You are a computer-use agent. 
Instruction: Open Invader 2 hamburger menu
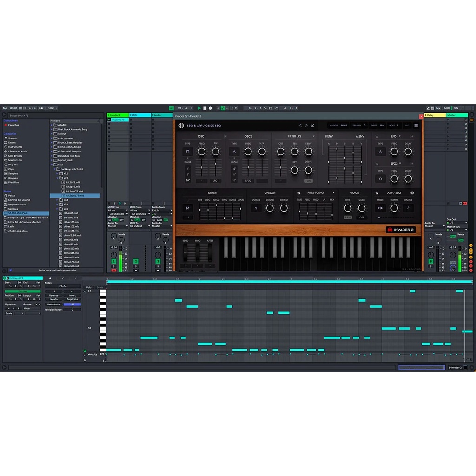point(416,126)
